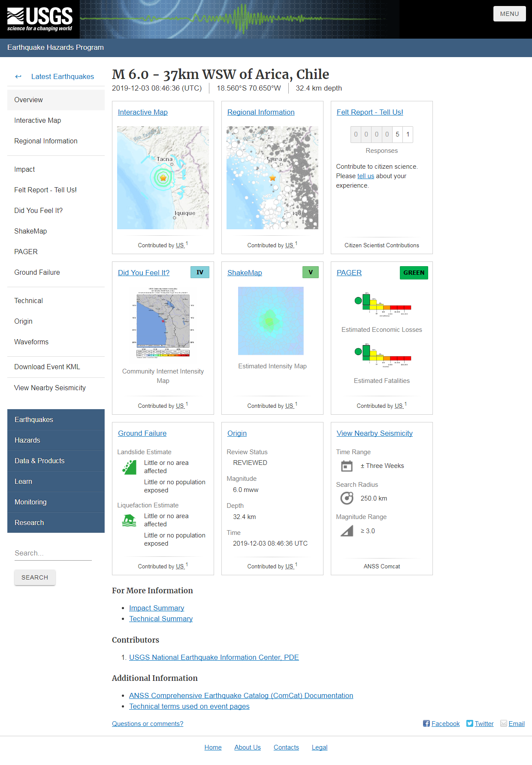Screen dimensions: 532x765
Task: Click the Interactive Map thumbnail of Tacna area
Action: click(163, 178)
